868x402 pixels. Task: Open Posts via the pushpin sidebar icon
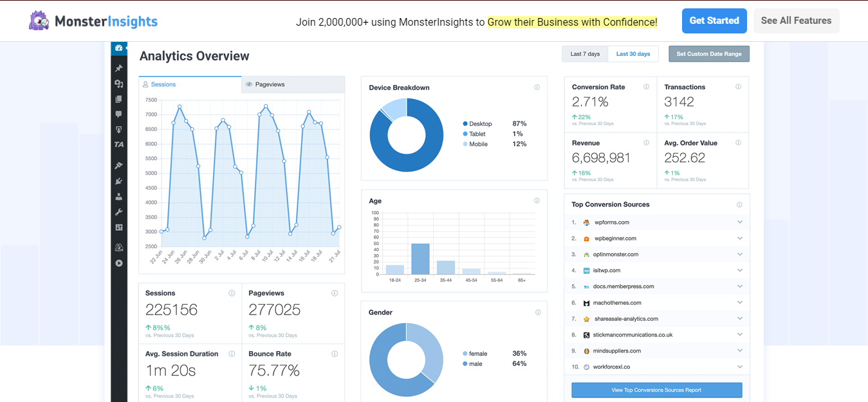pos(118,68)
